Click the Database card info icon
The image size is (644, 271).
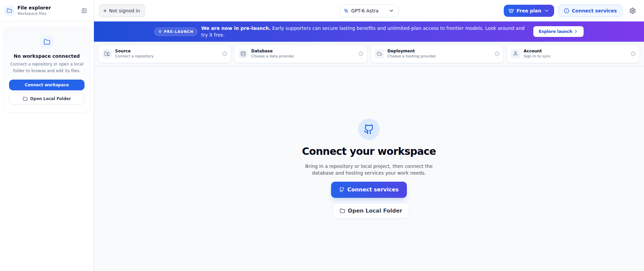(361, 54)
